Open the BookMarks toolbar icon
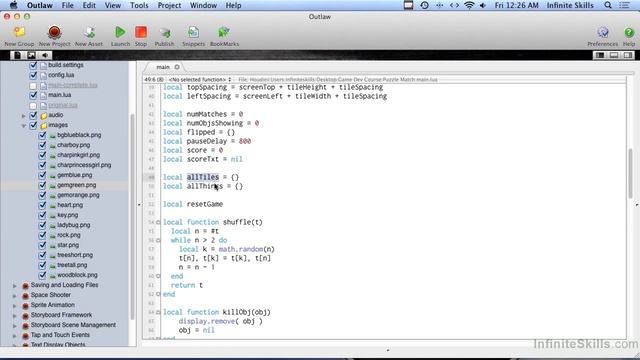 (x=224, y=32)
